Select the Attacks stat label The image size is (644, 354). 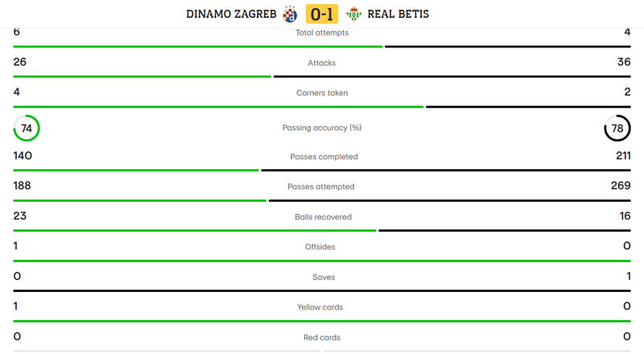[322, 63]
